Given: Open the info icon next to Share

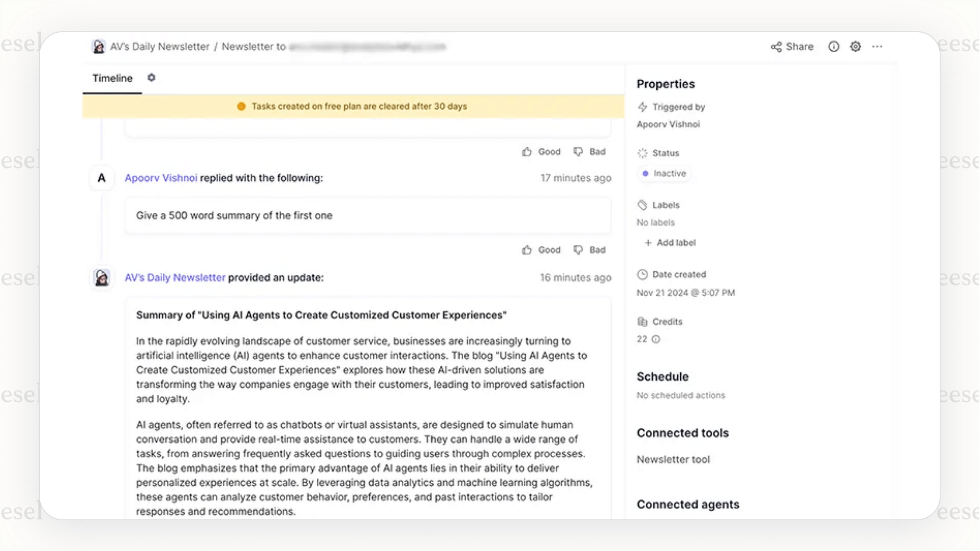Looking at the screenshot, I should pyautogui.click(x=834, y=47).
